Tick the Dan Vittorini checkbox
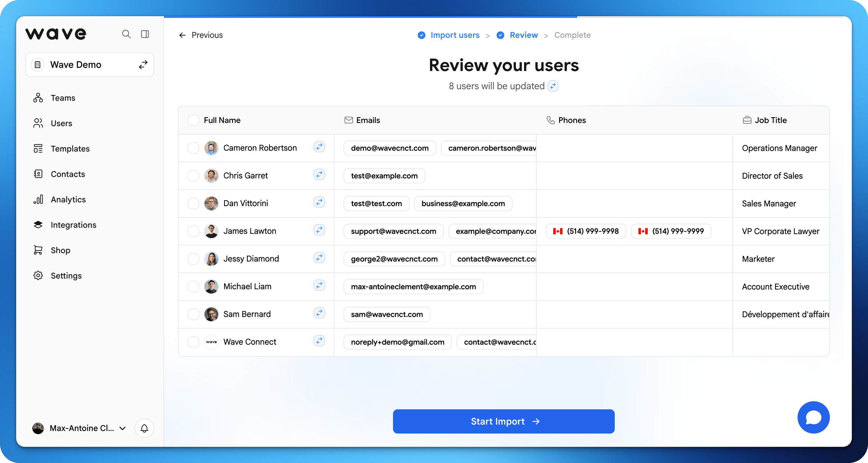Viewport: 868px width, 463px height. pyautogui.click(x=193, y=204)
